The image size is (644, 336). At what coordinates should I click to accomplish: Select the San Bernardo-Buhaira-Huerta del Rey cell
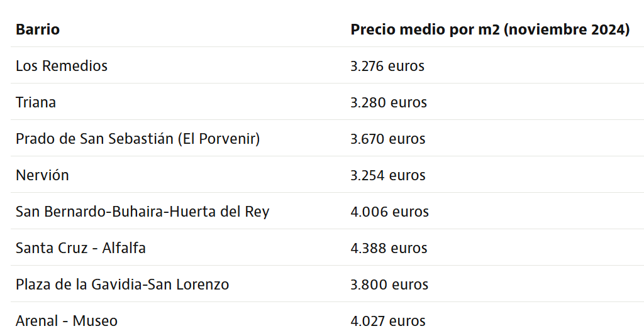coord(142,212)
